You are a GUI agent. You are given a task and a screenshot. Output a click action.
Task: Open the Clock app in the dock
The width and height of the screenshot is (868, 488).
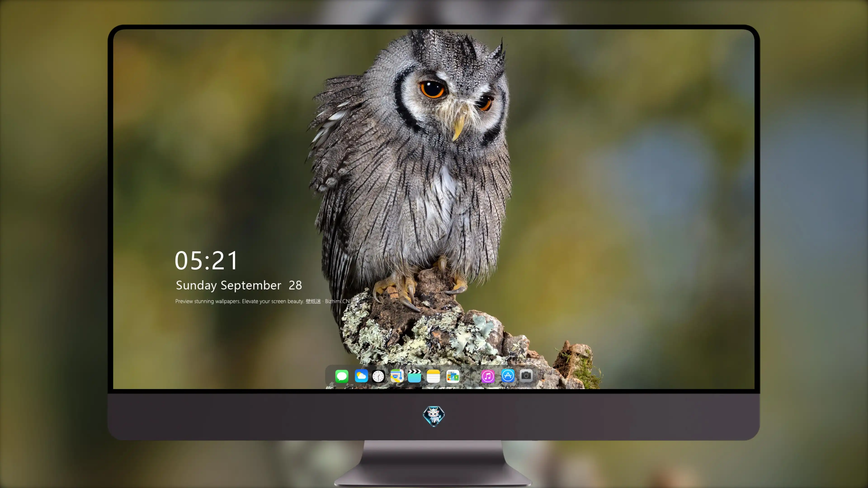tap(378, 376)
